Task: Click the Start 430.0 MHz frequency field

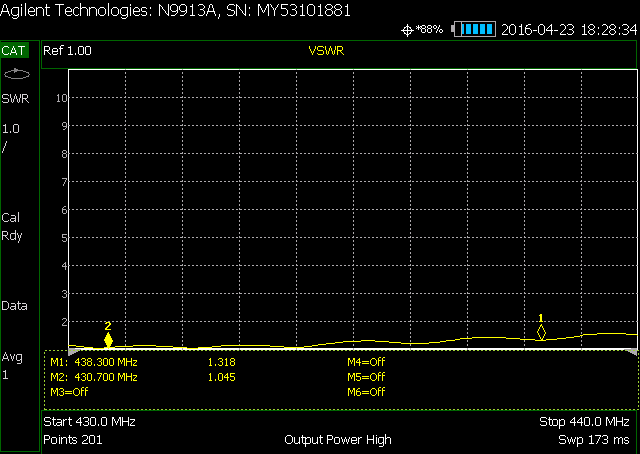Action: click(89, 422)
